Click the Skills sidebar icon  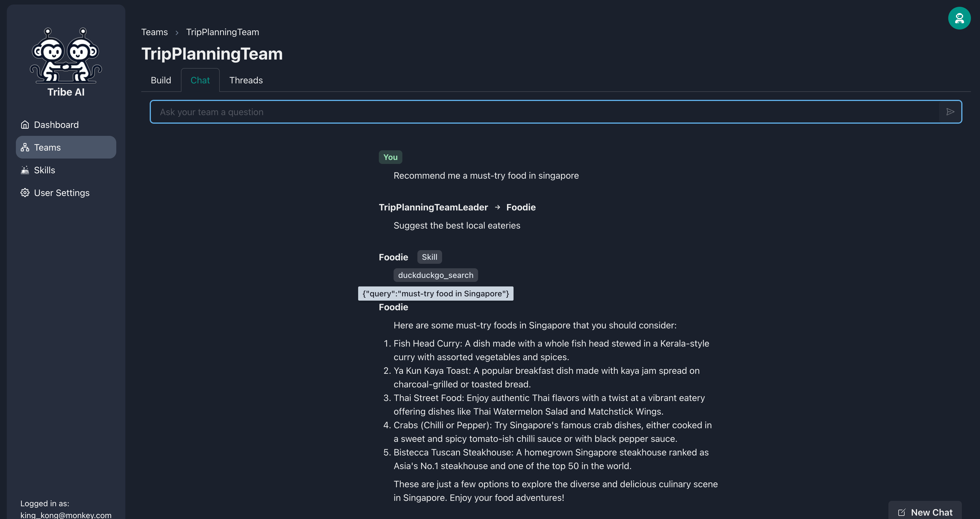tap(25, 170)
